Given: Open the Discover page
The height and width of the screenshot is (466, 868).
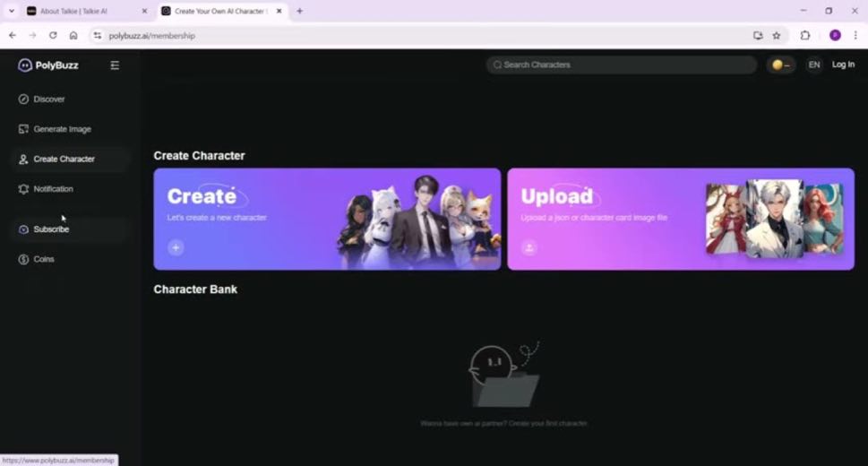Looking at the screenshot, I should point(70,99).
